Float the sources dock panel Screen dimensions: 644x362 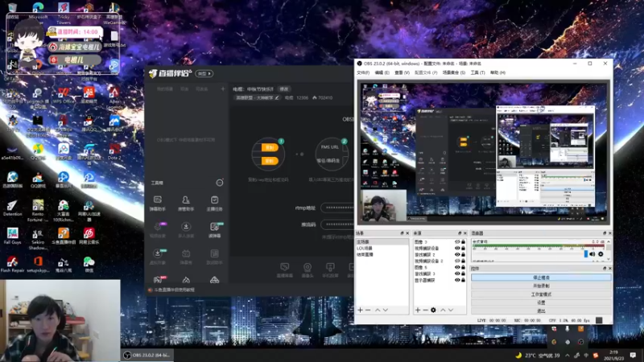pos(460,233)
